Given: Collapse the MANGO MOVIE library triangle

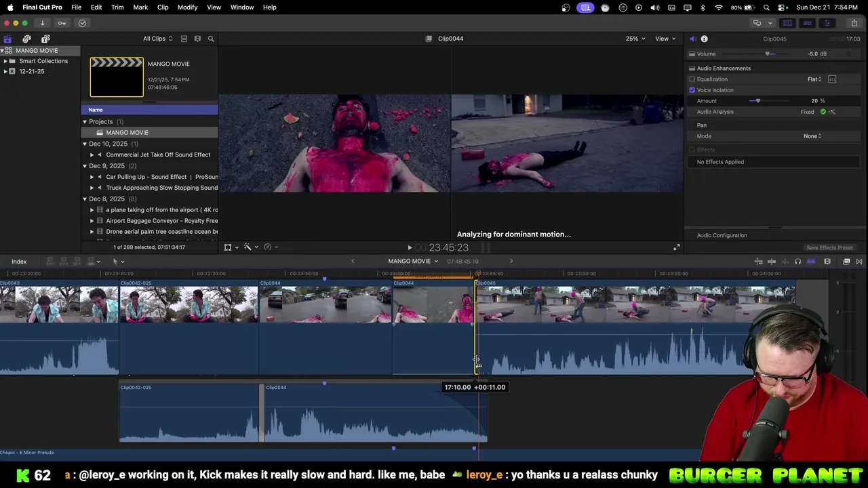Looking at the screenshot, I should pos(3,51).
